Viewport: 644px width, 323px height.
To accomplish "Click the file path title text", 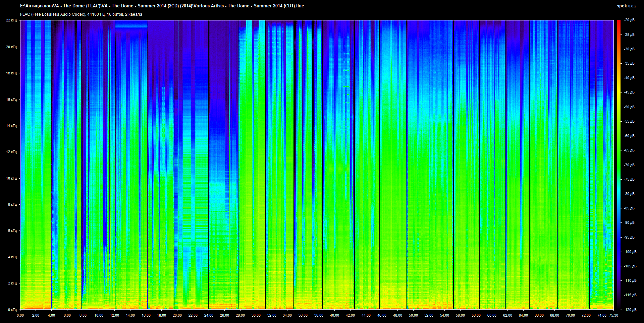I will [162, 6].
